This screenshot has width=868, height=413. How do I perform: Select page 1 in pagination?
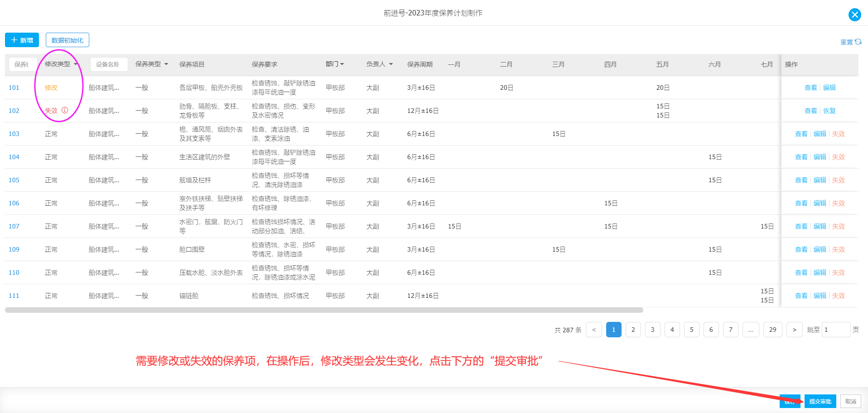pyautogui.click(x=613, y=330)
